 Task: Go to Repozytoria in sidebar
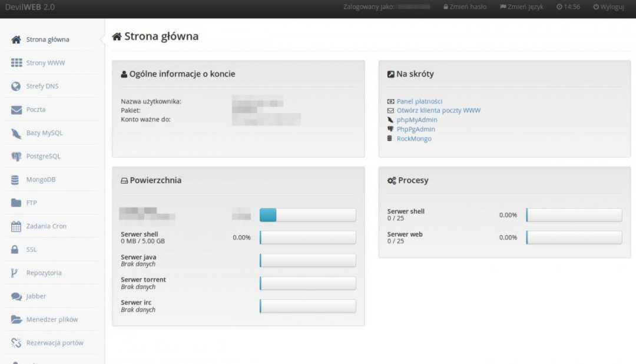[44, 273]
